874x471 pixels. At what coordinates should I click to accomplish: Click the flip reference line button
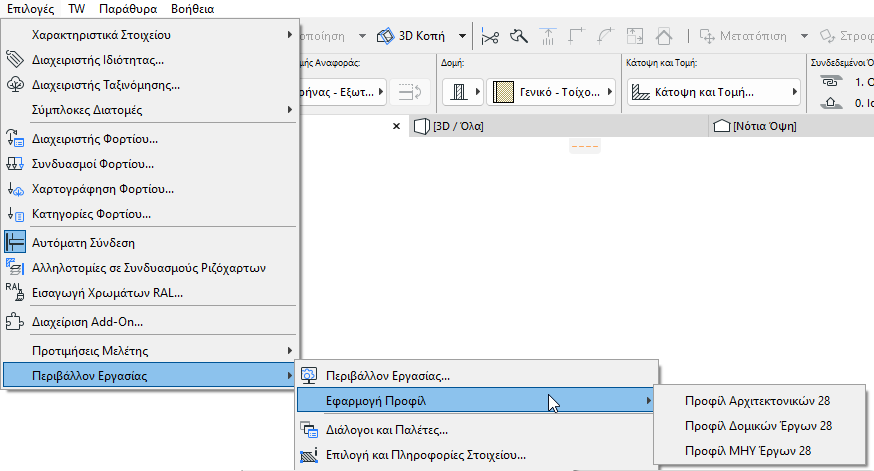point(409,92)
